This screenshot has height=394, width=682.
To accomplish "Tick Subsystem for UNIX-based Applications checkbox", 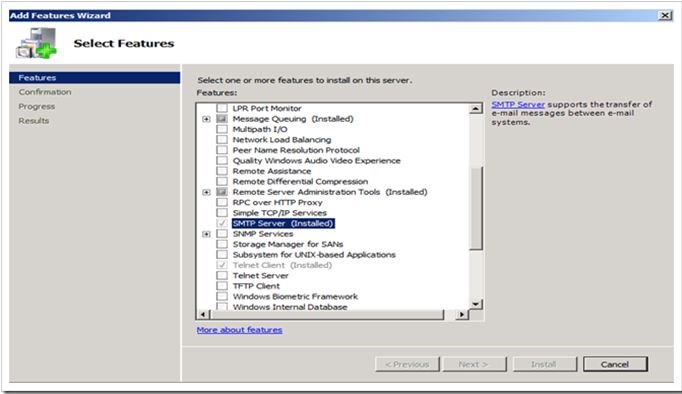I will coord(222,254).
